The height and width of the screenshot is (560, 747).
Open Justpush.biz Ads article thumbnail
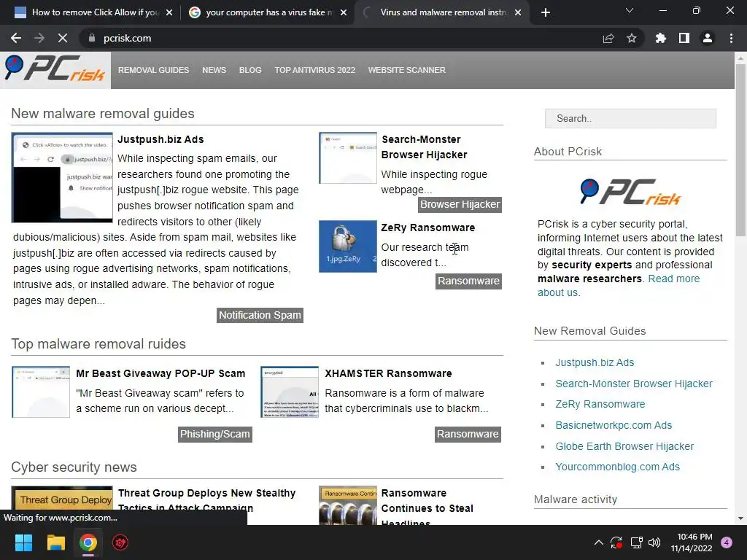click(x=62, y=178)
